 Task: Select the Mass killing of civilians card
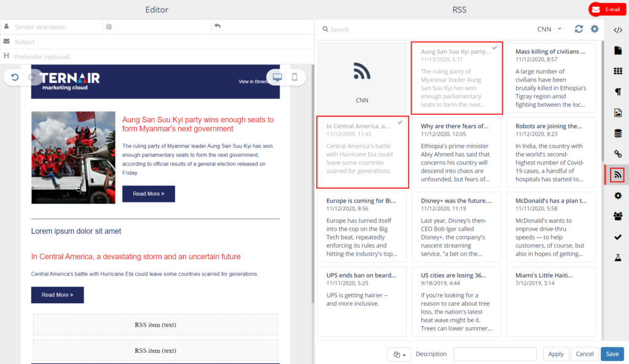click(551, 78)
